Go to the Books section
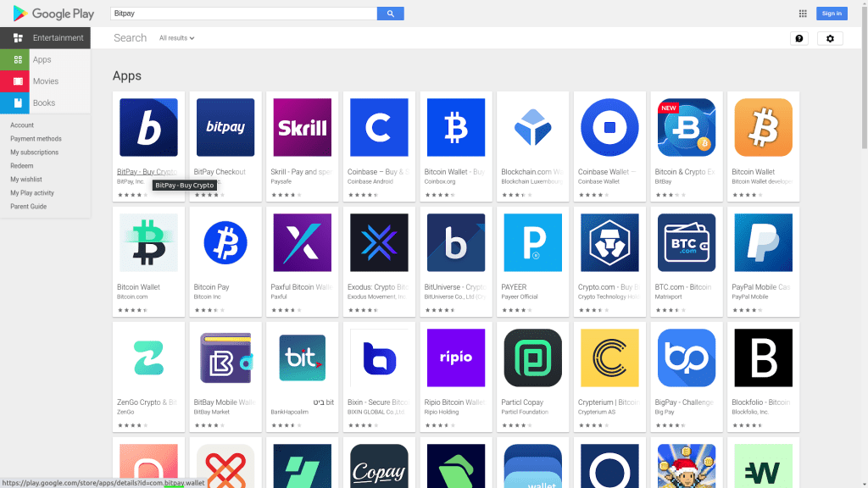This screenshot has width=868, height=488. tap(44, 103)
